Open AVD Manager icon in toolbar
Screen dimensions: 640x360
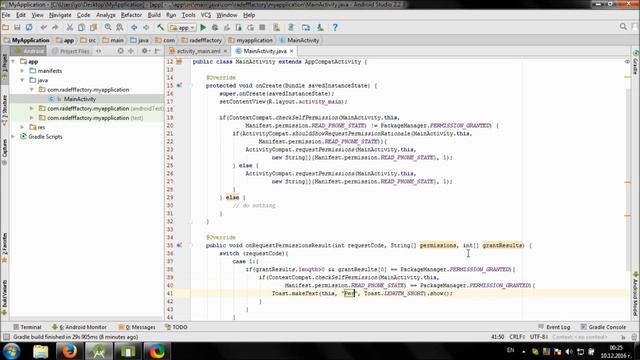(277, 27)
